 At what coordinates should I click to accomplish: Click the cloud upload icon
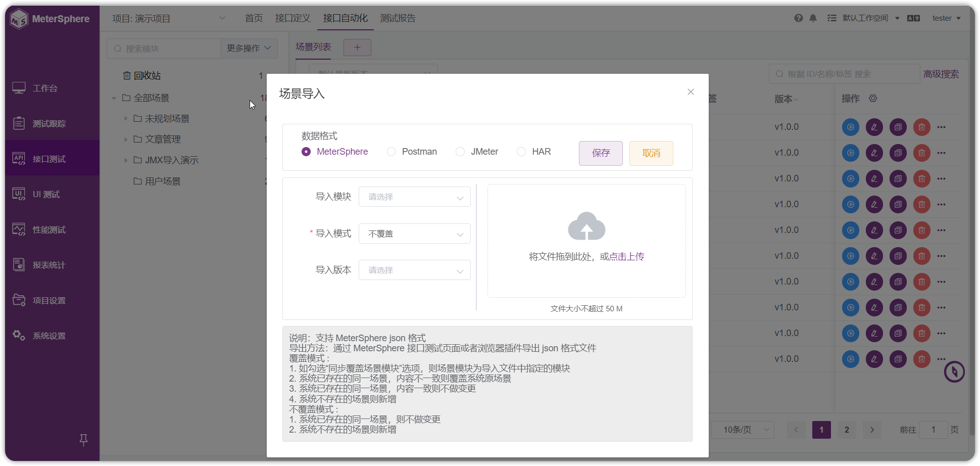(x=586, y=226)
